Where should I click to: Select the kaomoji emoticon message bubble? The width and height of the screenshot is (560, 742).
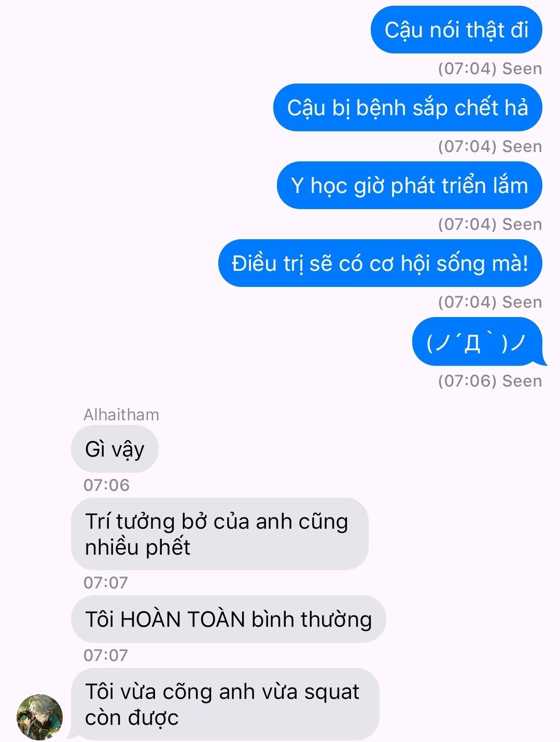click(478, 342)
